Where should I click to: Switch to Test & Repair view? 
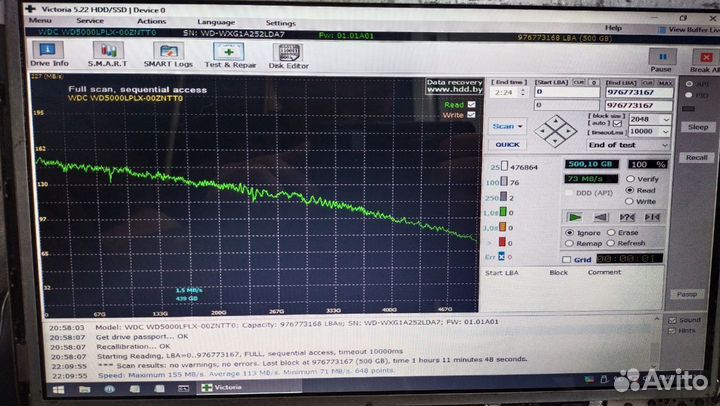tap(230, 55)
